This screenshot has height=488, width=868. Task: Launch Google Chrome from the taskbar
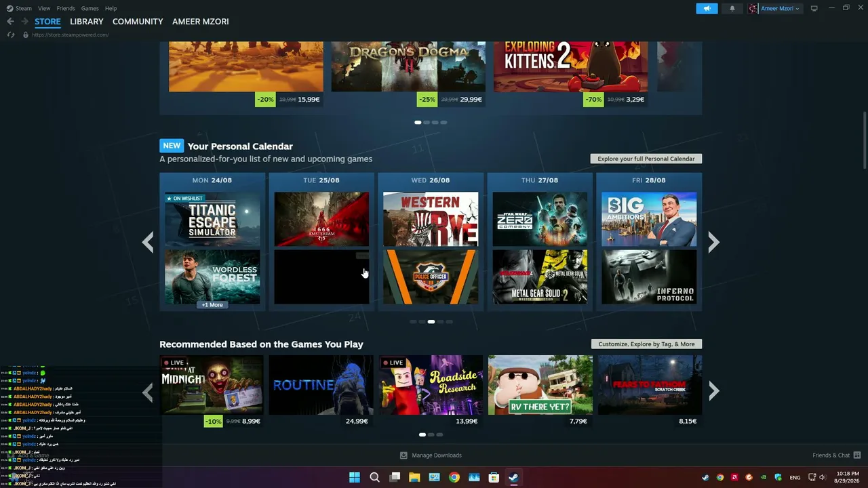454,477
